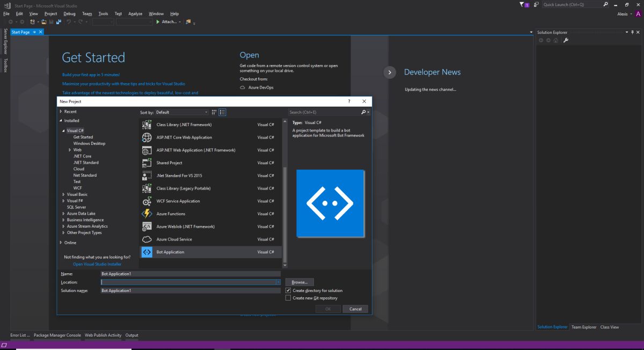This screenshot has height=350, width=644.
Task: Select the Azure Functions lightning icon
Action: pos(147,214)
